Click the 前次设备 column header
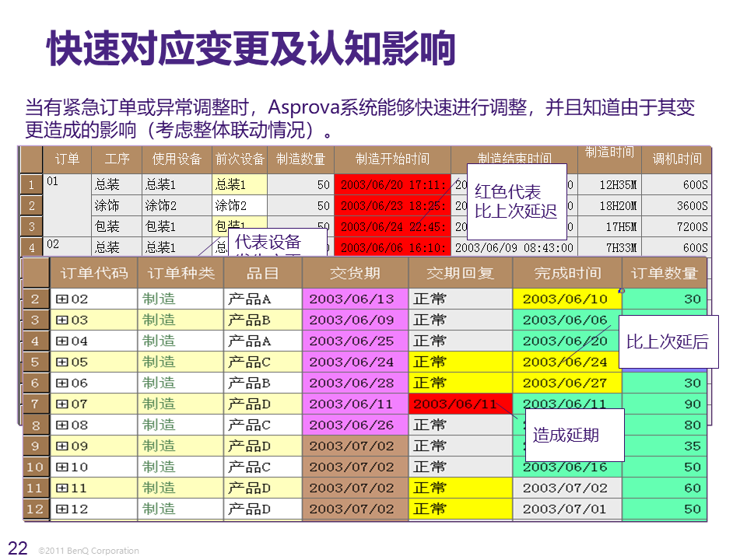This screenshot has width=747, height=560. tap(240, 159)
